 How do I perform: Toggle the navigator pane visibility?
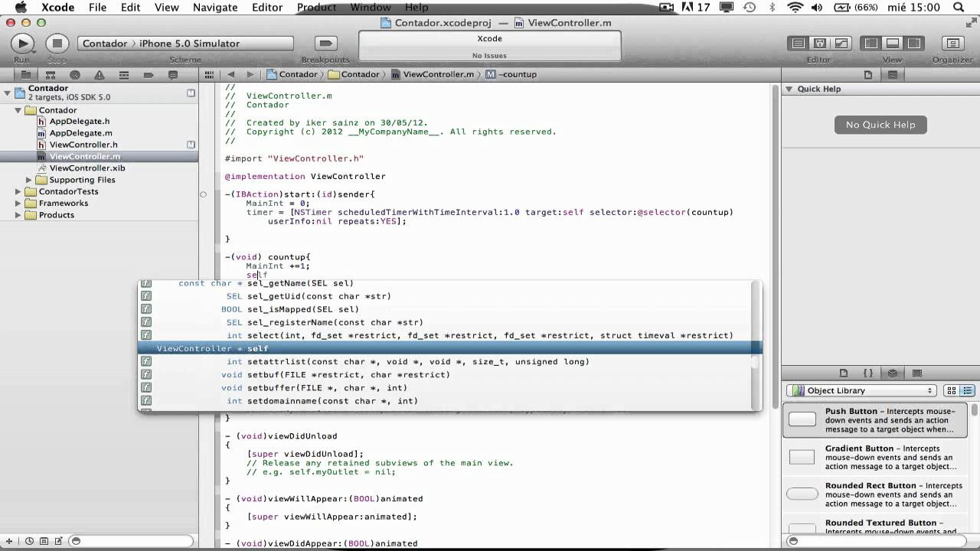[x=871, y=44]
